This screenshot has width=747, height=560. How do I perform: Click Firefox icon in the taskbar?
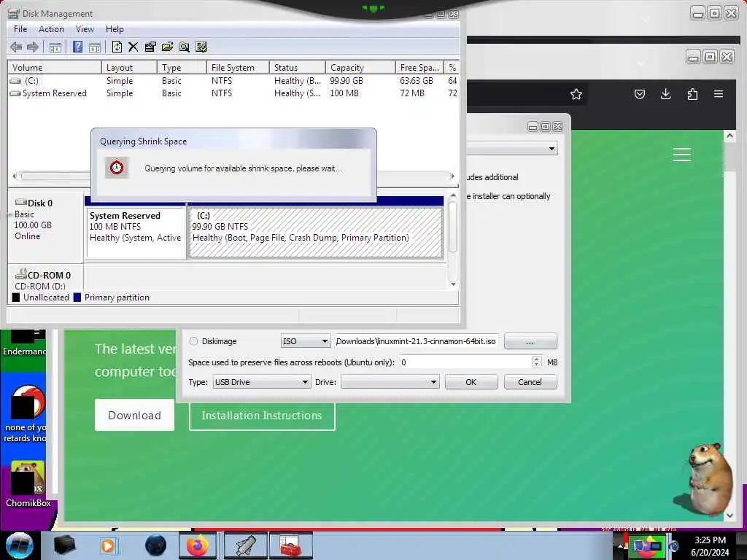point(197,545)
